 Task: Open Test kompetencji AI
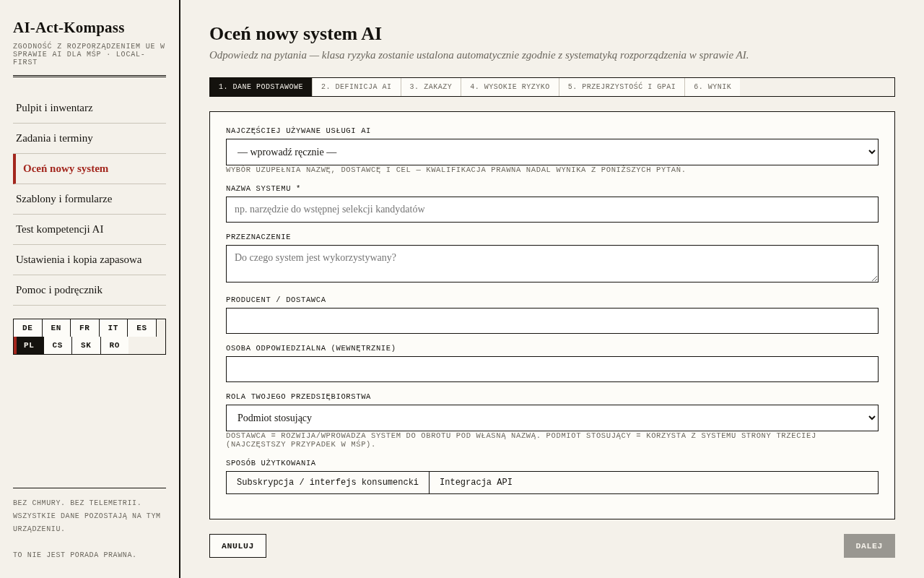(x=90, y=229)
